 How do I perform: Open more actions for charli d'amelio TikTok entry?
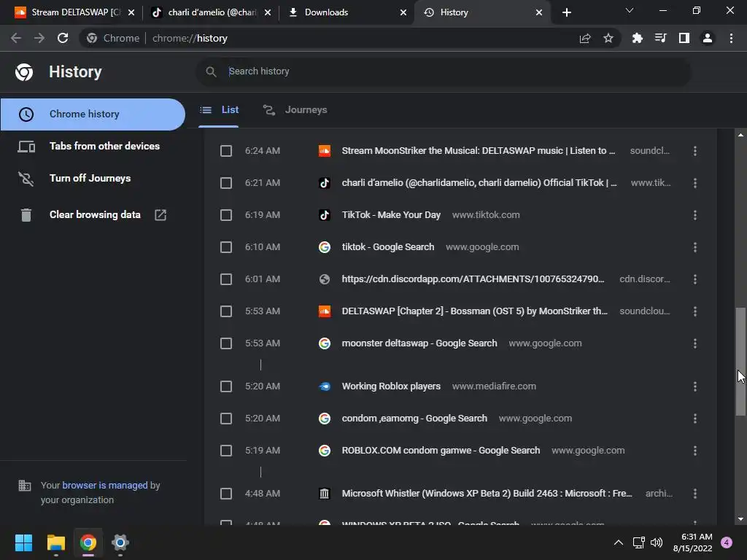point(695,183)
